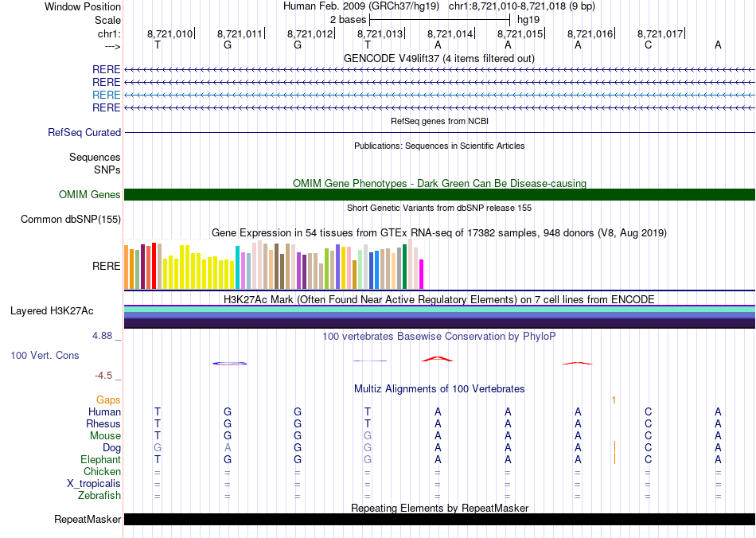Click the 100 Vert. Cons label

(x=45, y=355)
